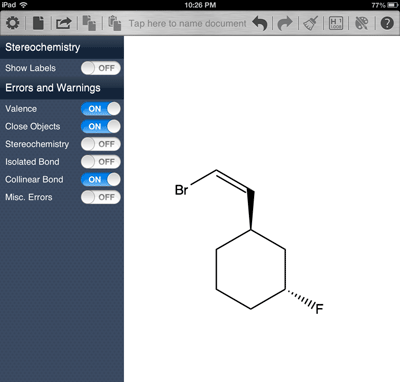This screenshot has height=382, width=400.
Task: Tap the Errors and Warnings header
Action: (62, 88)
